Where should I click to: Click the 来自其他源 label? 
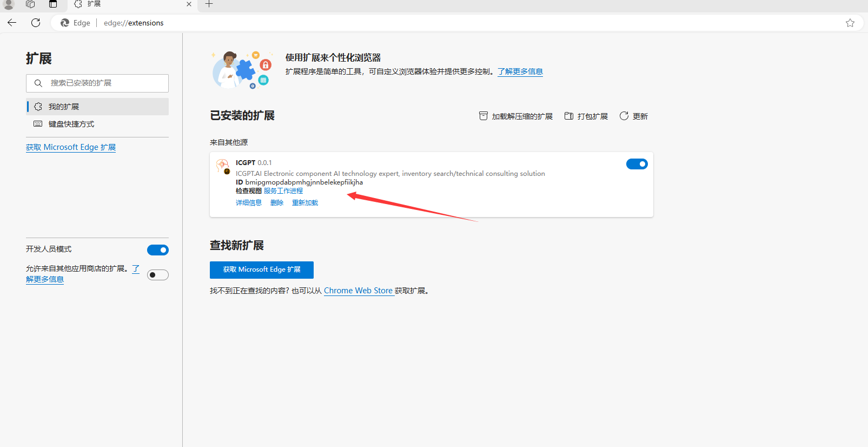(229, 142)
